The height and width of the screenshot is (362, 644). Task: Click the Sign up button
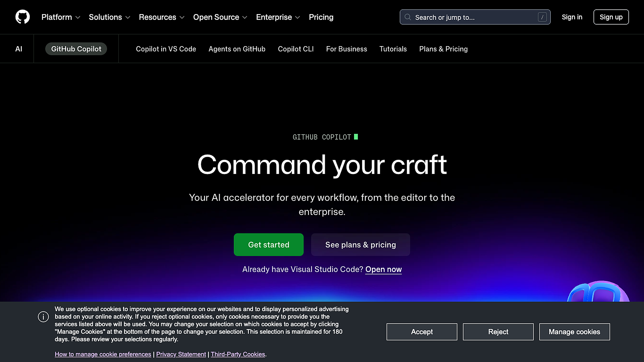point(611,17)
